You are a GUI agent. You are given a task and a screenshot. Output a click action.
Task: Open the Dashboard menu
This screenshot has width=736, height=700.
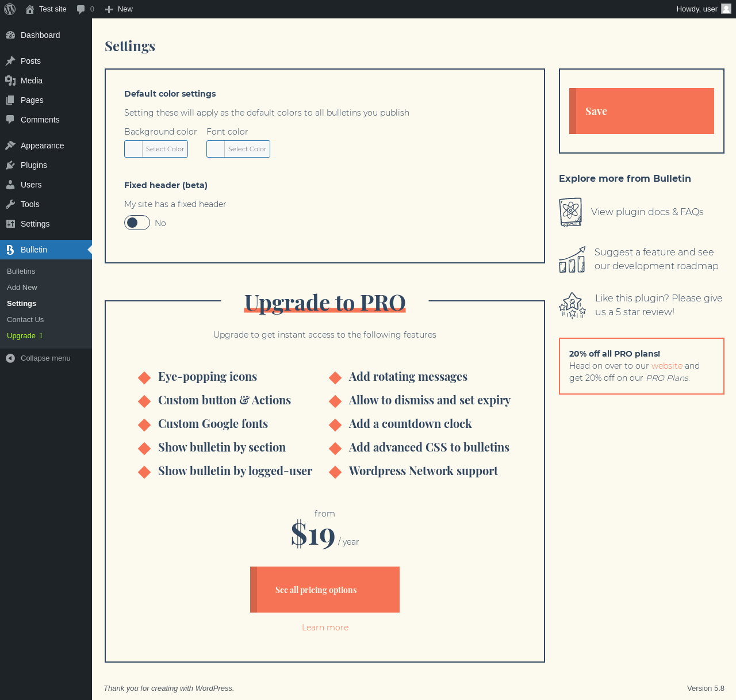pos(40,35)
